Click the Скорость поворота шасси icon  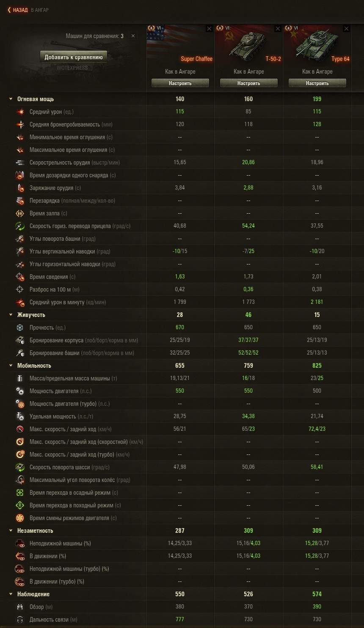tap(20, 467)
